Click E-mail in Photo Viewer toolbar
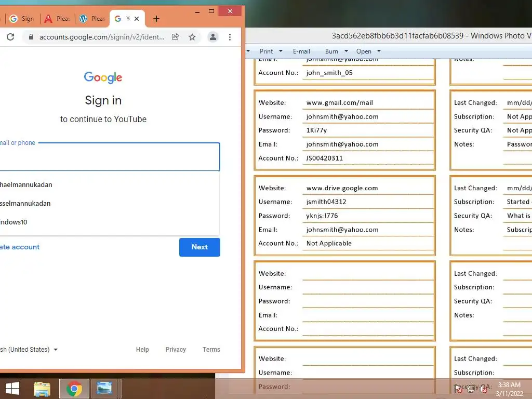532x399 pixels. pos(301,51)
